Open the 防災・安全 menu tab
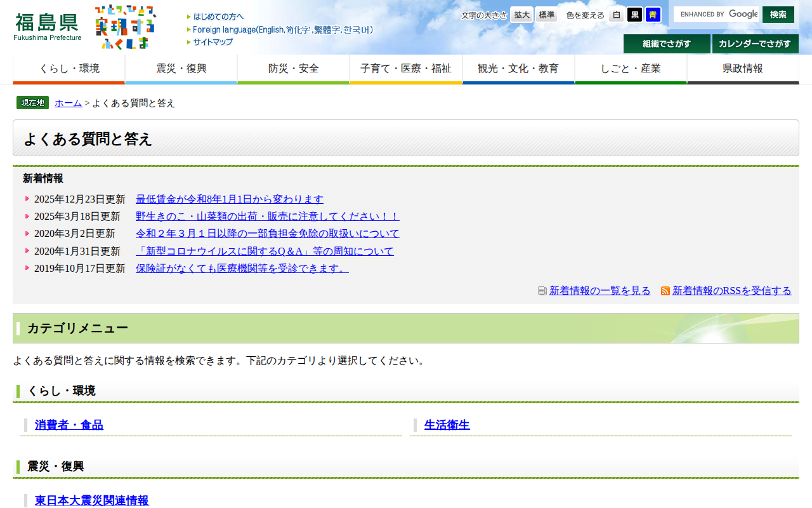Image resolution: width=812 pixels, height=508 pixels. click(x=294, y=69)
